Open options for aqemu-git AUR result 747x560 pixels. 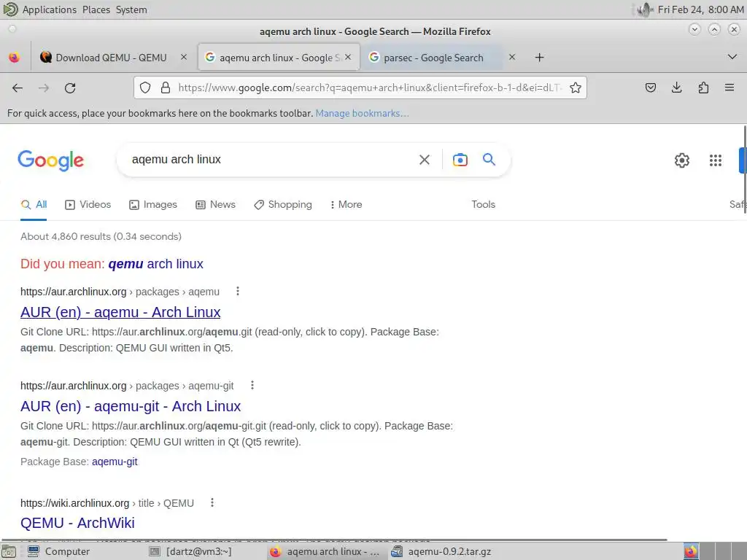pyautogui.click(x=252, y=385)
